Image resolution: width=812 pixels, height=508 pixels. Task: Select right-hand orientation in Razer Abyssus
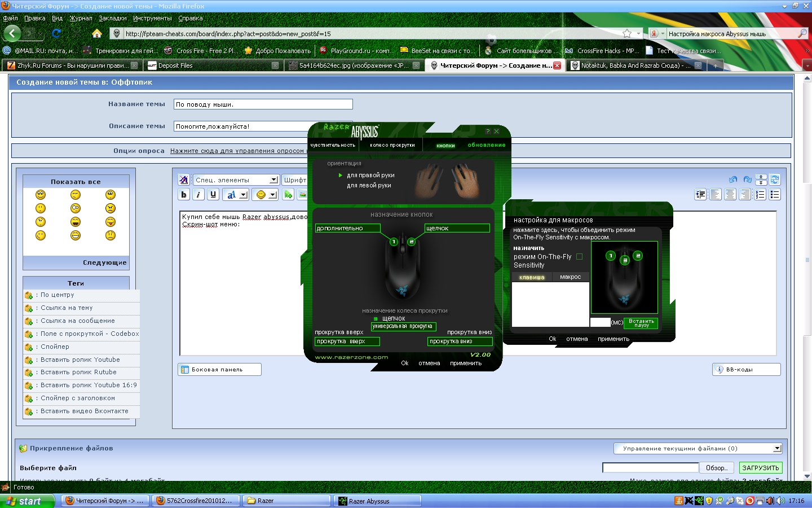[370, 175]
